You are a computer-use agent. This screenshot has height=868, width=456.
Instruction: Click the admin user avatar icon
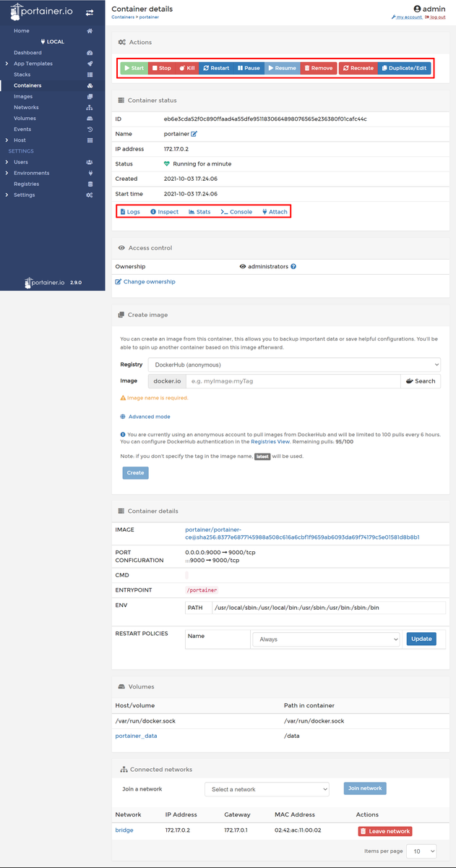(x=417, y=9)
